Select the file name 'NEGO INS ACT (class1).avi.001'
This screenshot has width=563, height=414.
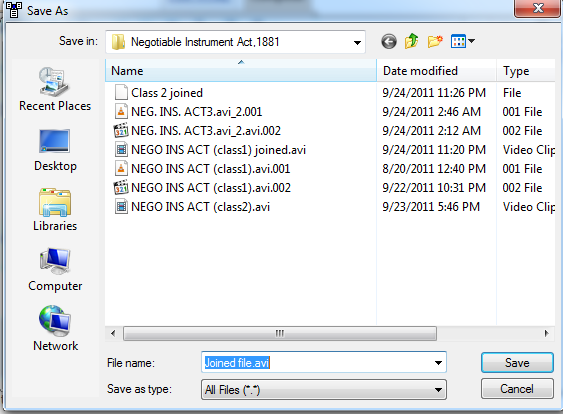click(210, 169)
